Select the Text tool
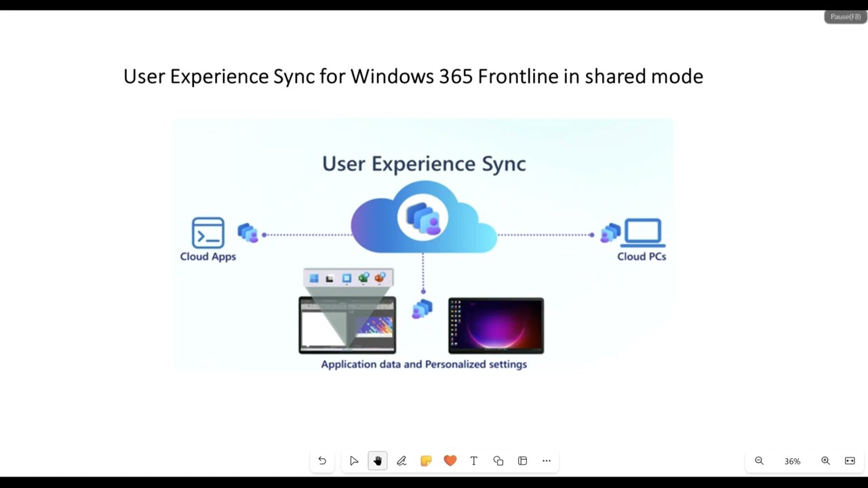The image size is (868, 488). click(x=474, y=461)
